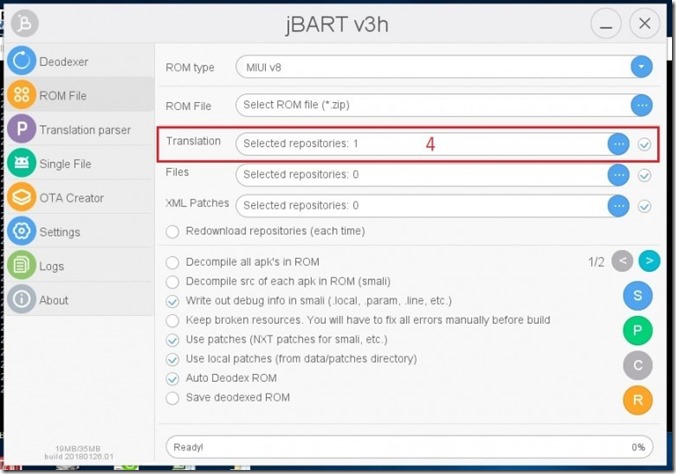The height and width of the screenshot is (474, 676).
Task: Minimize the jBART window
Action: [x=606, y=24]
